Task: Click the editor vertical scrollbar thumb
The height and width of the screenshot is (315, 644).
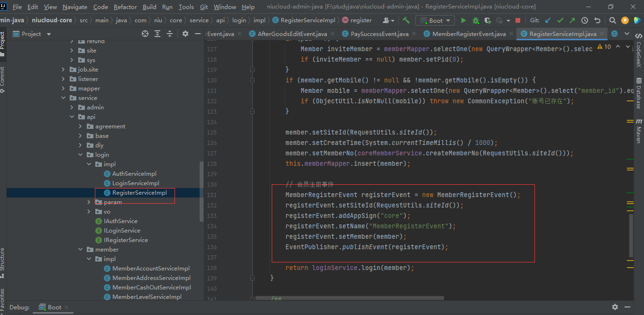Action: pos(631,235)
